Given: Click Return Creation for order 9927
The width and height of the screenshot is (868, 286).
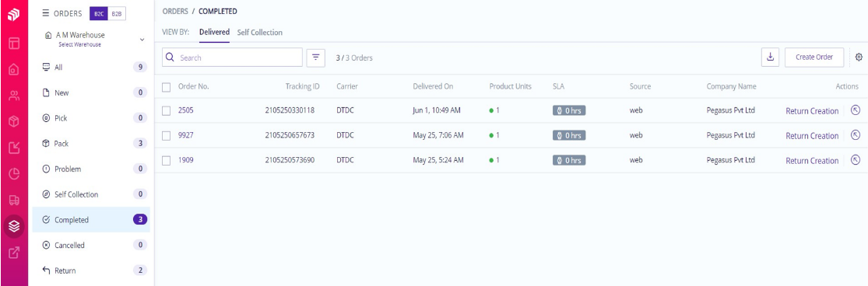Looking at the screenshot, I should 812,136.
